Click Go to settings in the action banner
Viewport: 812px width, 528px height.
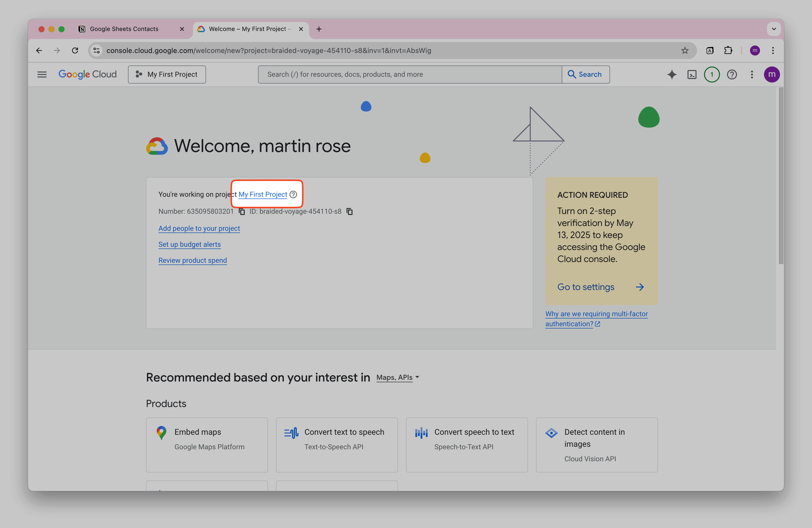click(585, 287)
